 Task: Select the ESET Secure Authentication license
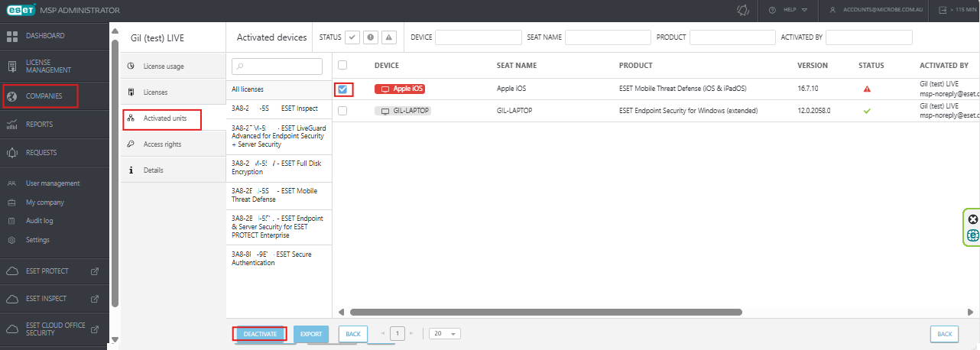pyautogui.click(x=280, y=258)
